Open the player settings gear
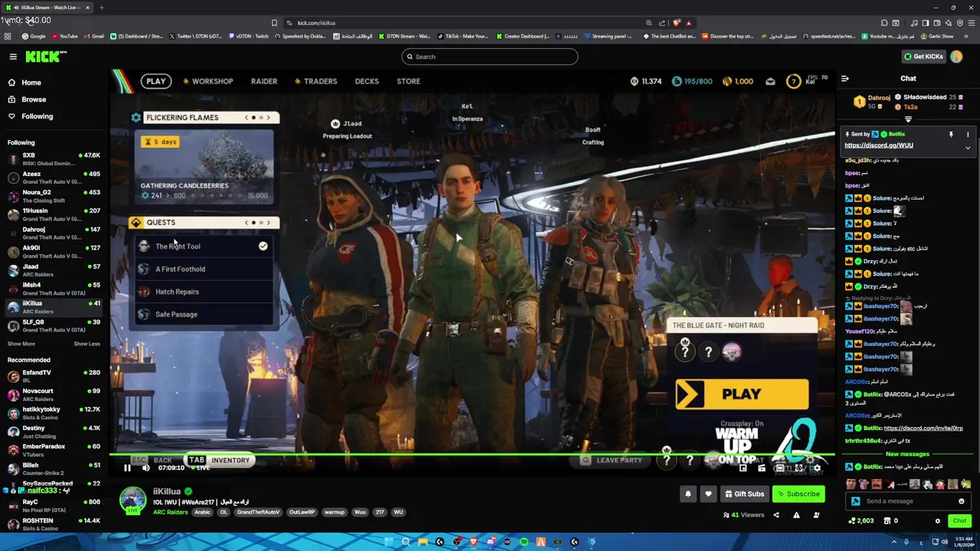This screenshot has width=980, height=551. click(x=817, y=468)
